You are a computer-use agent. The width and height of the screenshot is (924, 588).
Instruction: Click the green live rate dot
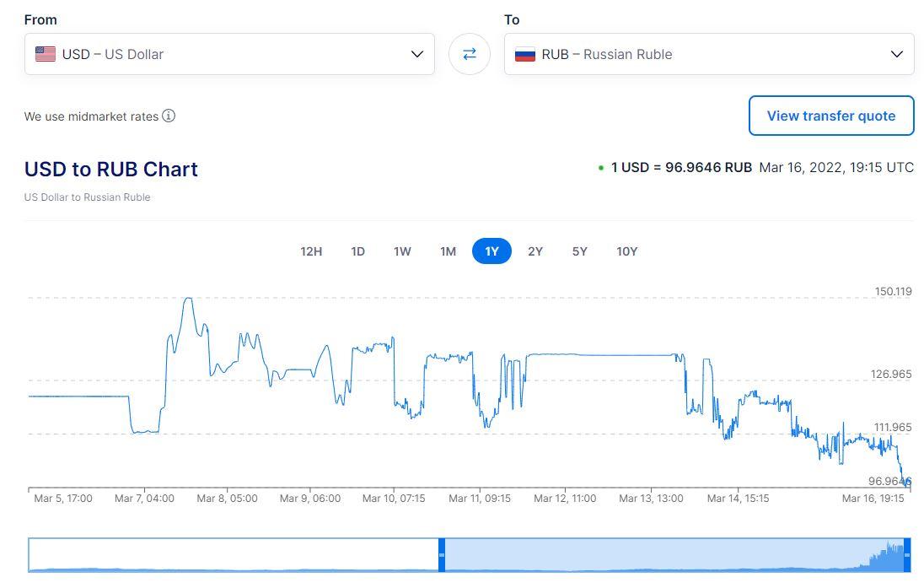[600, 168]
